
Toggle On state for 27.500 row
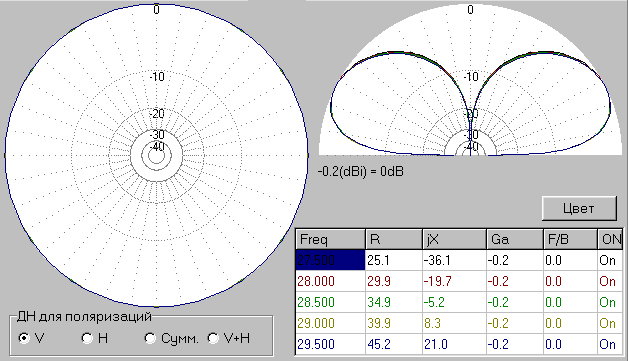coord(610,260)
